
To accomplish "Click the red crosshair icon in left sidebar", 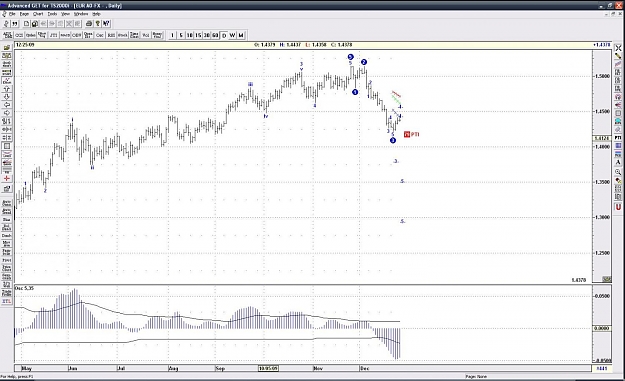I will coord(7,179).
